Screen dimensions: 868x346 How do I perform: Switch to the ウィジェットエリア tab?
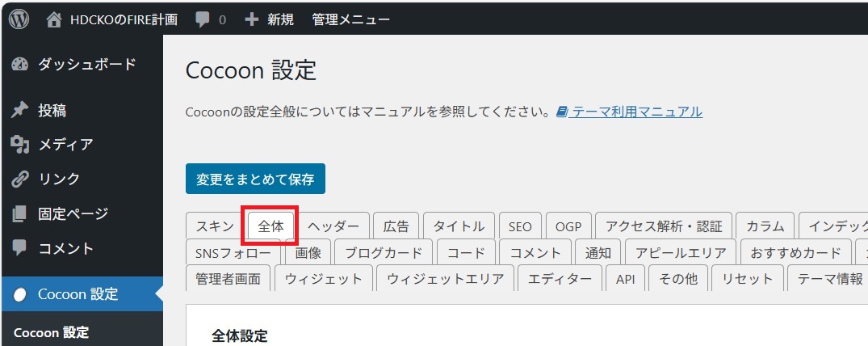click(446, 278)
